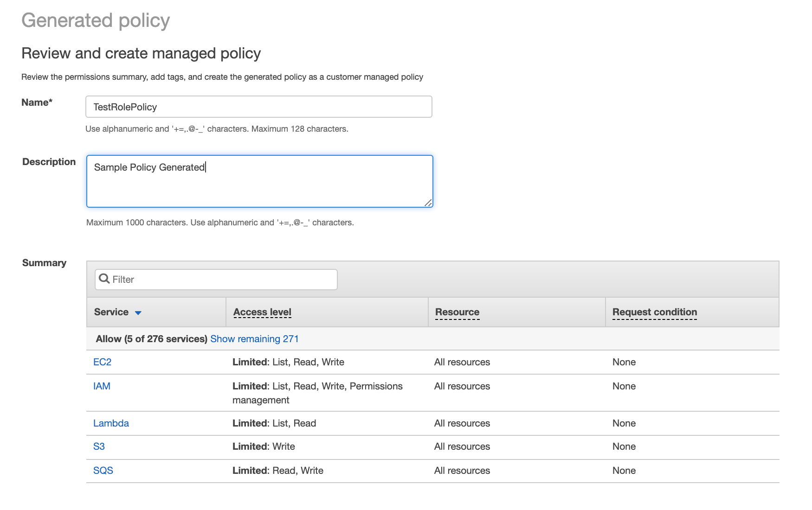Click the SQS Read, Write access level cell
This screenshot has height=510, width=812.
click(x=277, y=470)
